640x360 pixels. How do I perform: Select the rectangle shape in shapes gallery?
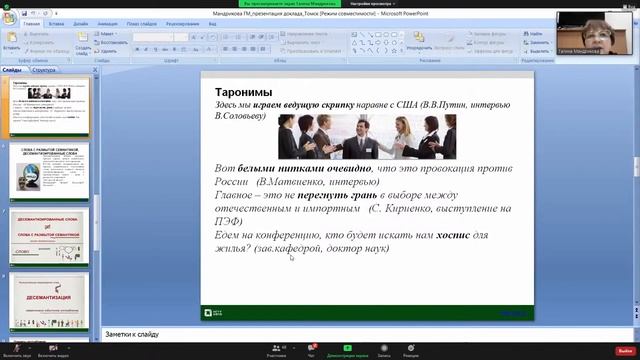pos(378,35)
